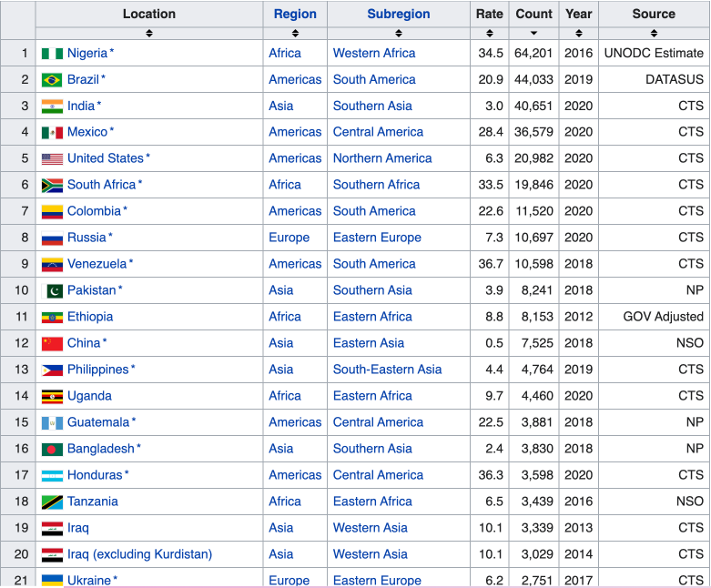Sort table by Rate column arrows
The width and height of the screenshot is (711, 588).
point(489,34)
